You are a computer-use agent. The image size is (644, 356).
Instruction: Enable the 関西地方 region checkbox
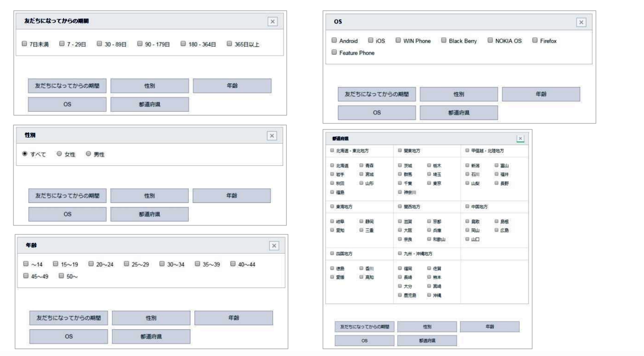tap(400, 206)
